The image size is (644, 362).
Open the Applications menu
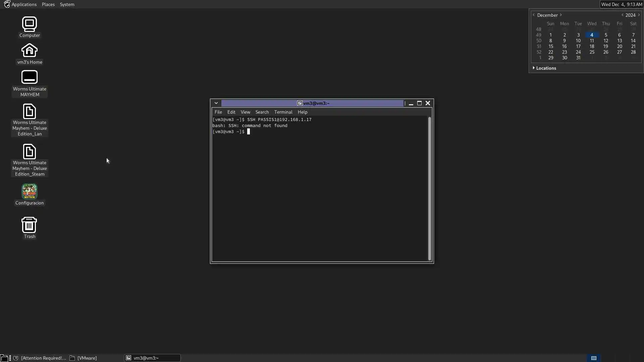click(x=20, y=4)
